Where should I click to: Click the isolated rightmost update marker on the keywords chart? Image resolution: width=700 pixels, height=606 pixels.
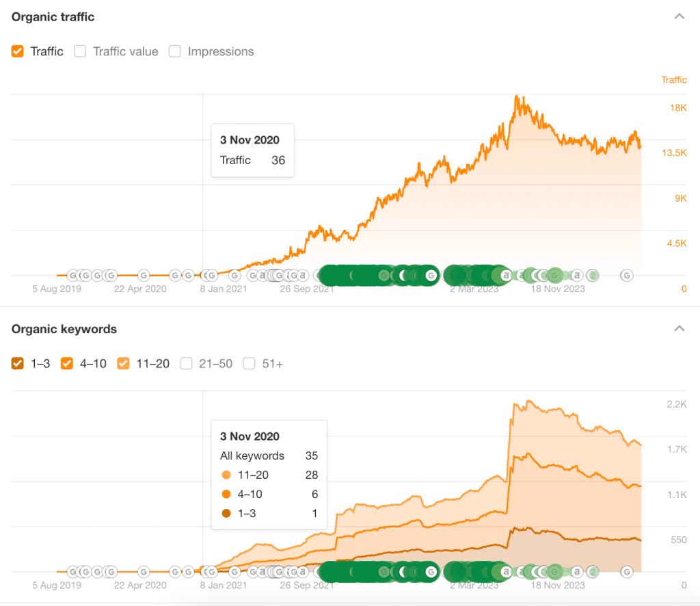click(x=626, y=571)
